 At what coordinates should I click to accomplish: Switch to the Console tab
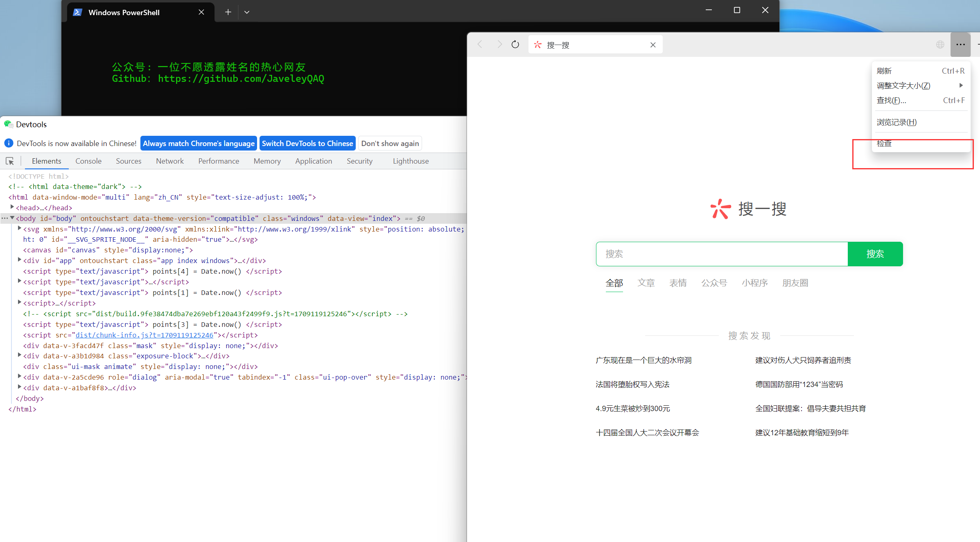click(88, 161)
